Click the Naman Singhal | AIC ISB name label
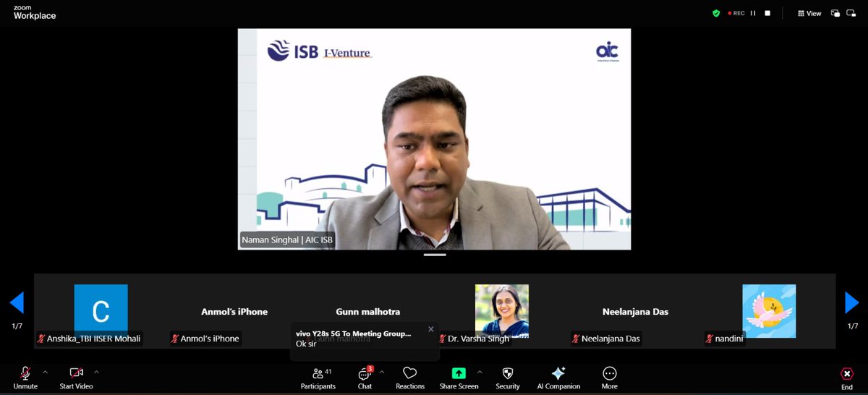The width and height of the screenshot is (868, 395). [x=287, y=240]
